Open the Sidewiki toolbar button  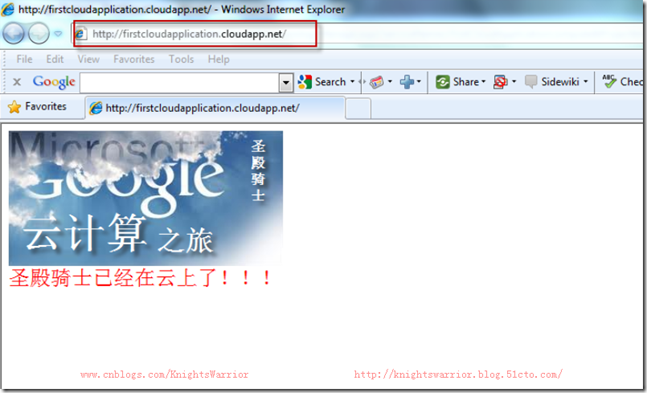point(556,82)
